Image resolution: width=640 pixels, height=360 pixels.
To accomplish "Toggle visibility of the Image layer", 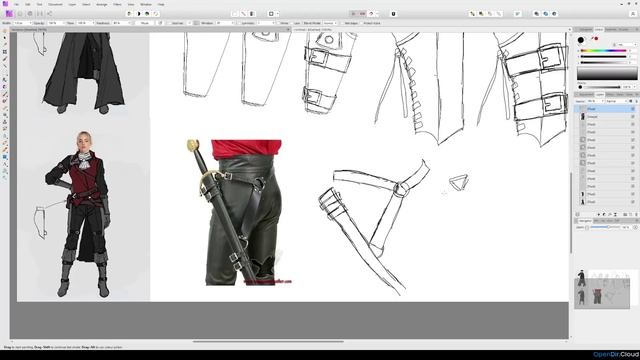I will 633,117.
